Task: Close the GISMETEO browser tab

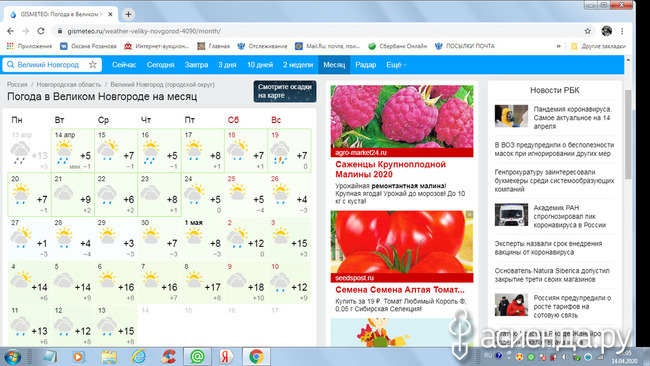Action: click(x=110, y=14)
